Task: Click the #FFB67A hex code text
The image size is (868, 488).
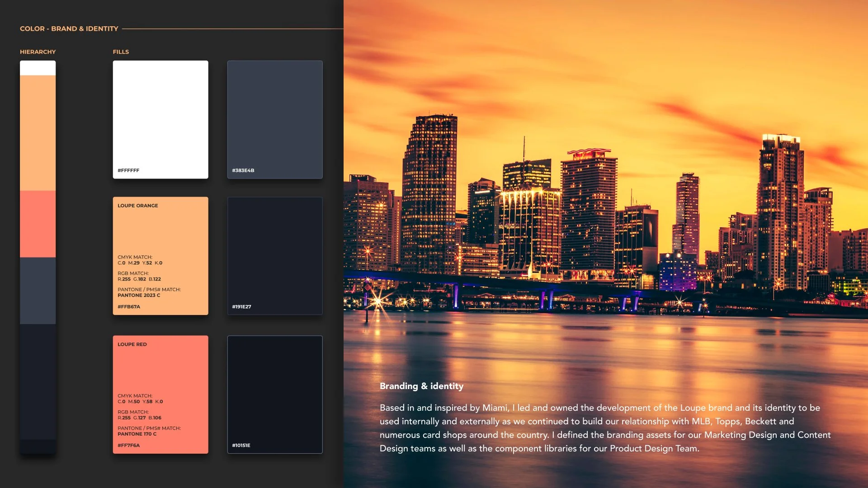Action: [129, 307]
